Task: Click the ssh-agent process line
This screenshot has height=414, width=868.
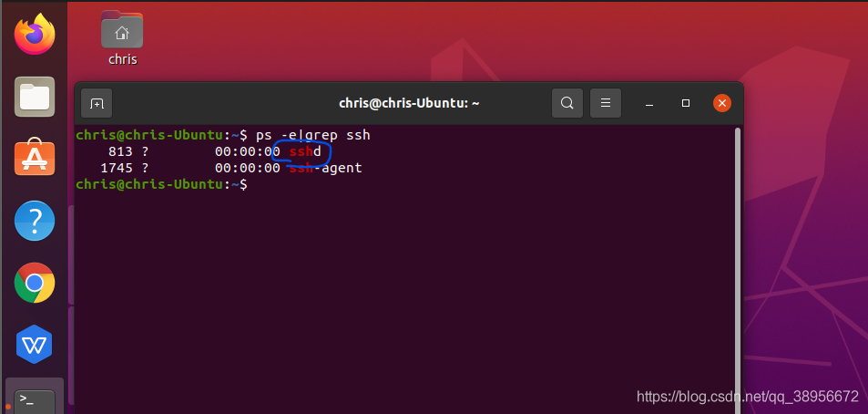Action: coord(231,168)
